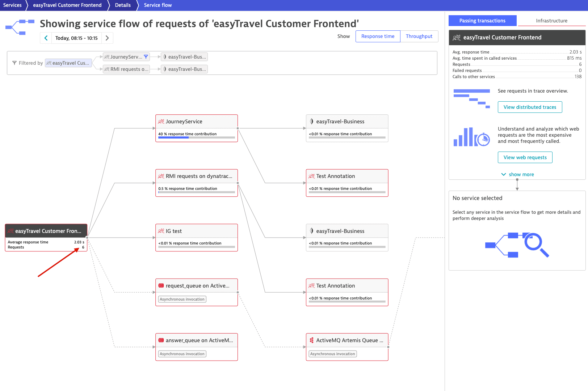This screenshot has height=391, width=588.
Task: Go to previous timeframe with left chevron
Action: tap(46, 38)
